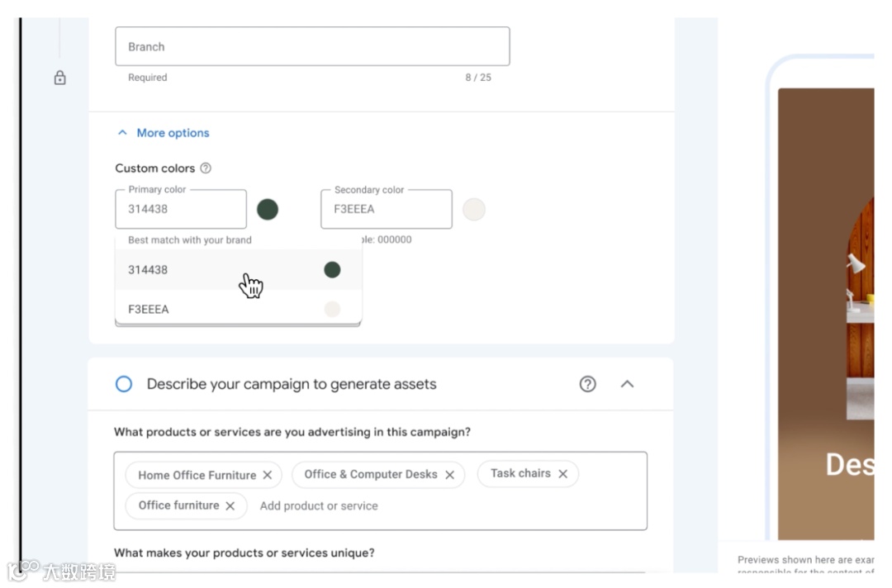Image resolution: width=892 pixels, height=588 pixels.
Task: Click the Branch text field
Action: click(312, 47)
